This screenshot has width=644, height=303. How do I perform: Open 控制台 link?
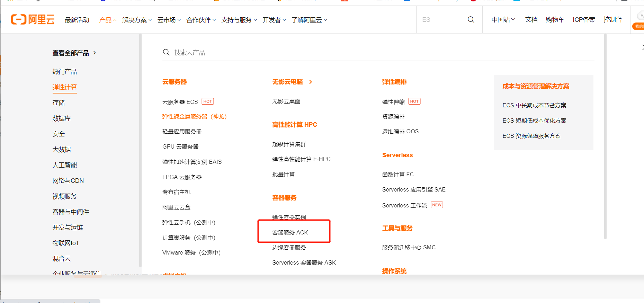tap(612, 20)
